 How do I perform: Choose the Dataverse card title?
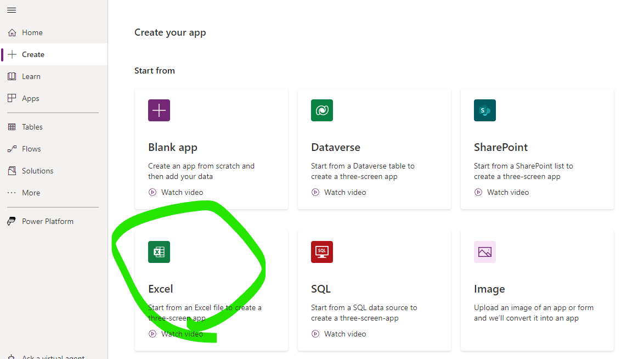(x=336, y=147)
